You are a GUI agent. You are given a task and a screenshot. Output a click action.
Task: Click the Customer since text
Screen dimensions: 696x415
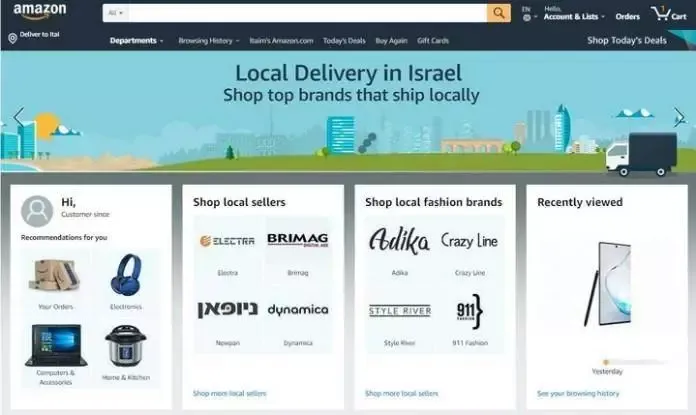(x=85, y=214)
